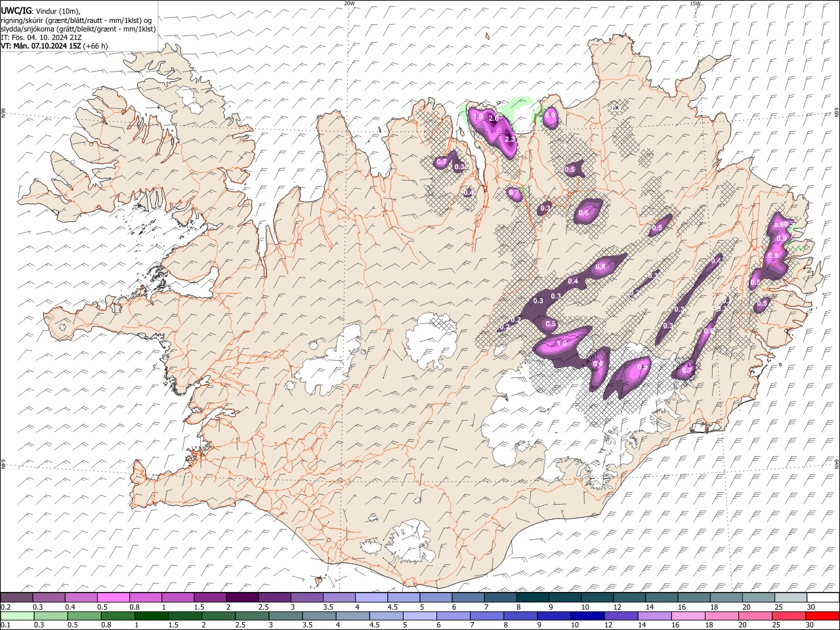This screenshot has width=840, height=630.
Task: Pick the upper legend slate-blue swatch labeled 6
Action: pyautogui.click(x=468, y=598)
